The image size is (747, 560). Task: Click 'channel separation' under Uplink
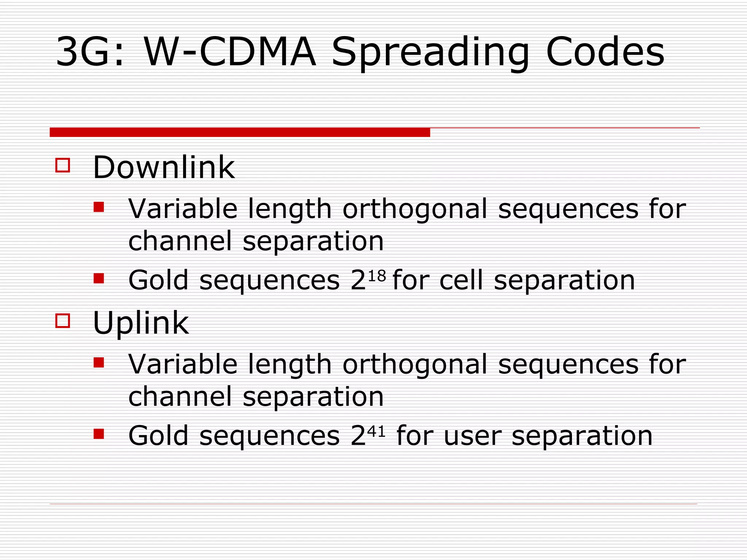pyautogui.click(x=256, y=397)
